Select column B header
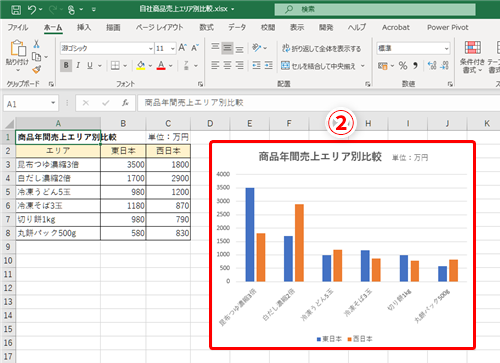The image size is (500, 363). (x=123, y=124)
